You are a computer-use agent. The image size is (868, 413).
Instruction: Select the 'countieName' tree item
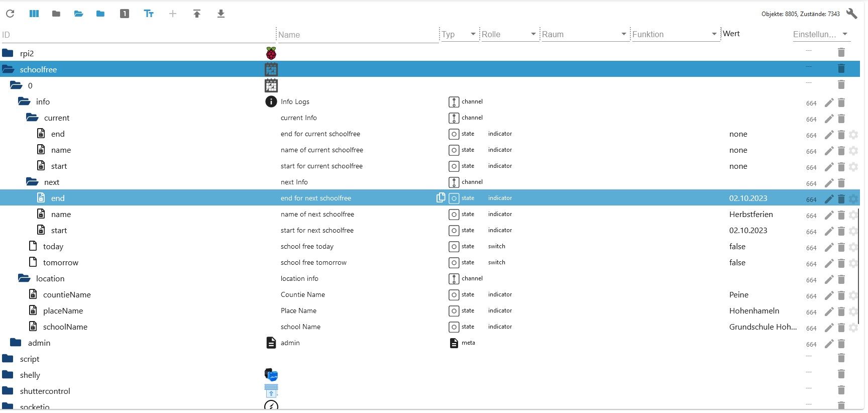pyautogui.click(x=67, y=294)
